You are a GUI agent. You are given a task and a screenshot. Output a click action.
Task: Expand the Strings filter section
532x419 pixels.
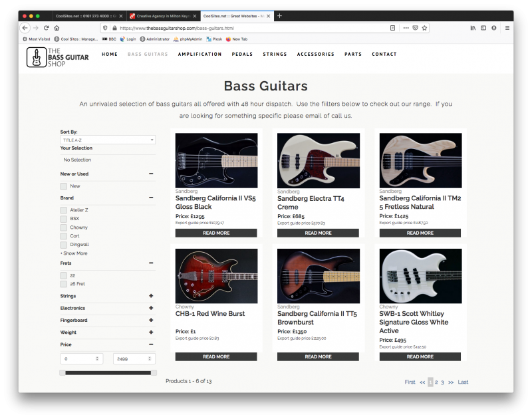[151, 296]
